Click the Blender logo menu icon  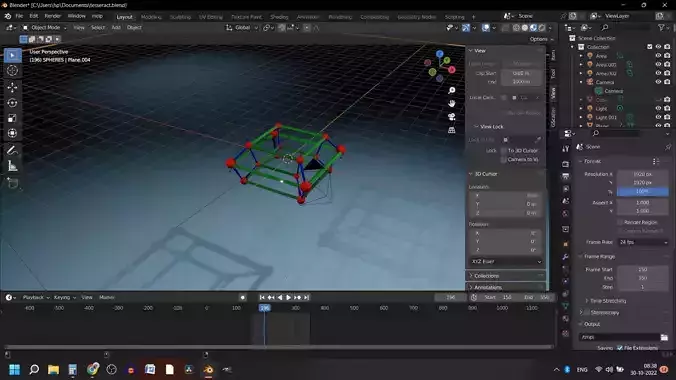pos(8,16)
